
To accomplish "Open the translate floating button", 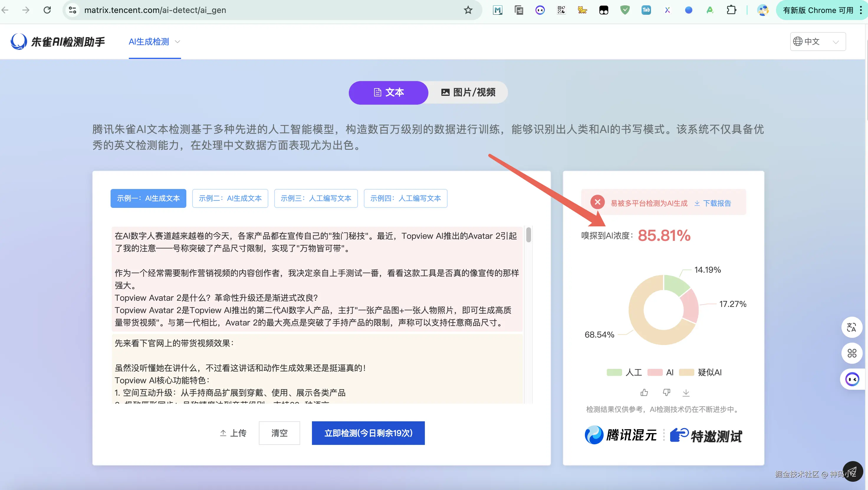I will (851, 327).
